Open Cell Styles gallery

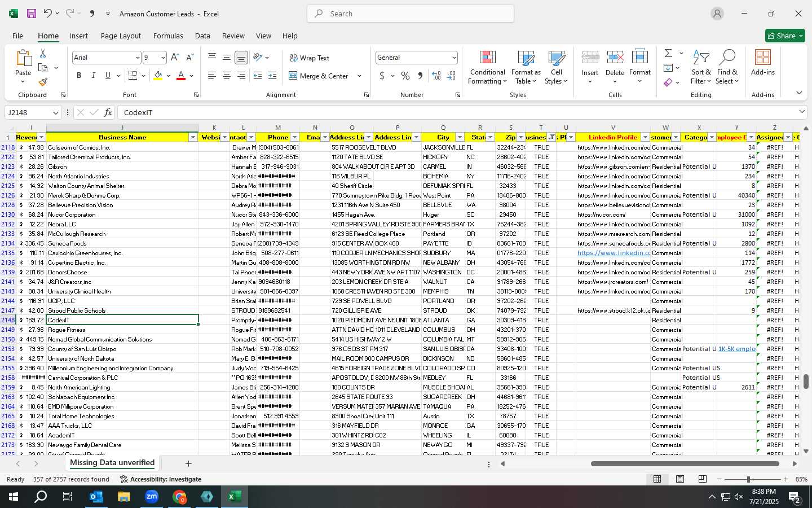[x=556, y=67]
